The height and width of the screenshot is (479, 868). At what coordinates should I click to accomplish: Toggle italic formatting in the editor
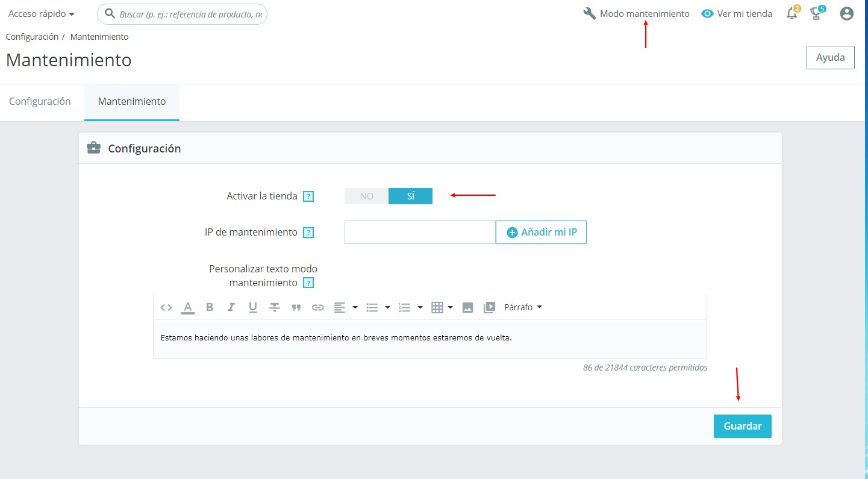pos(231,307)
